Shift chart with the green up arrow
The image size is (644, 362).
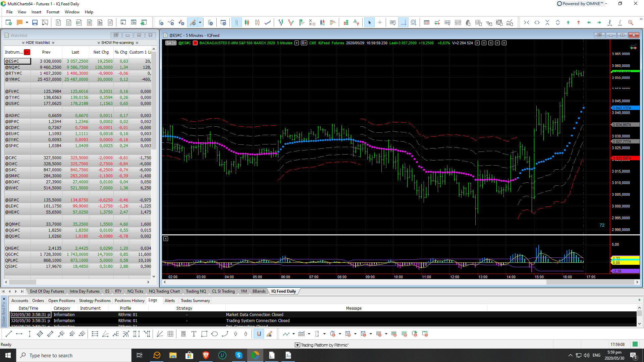(x=568, y=22)
